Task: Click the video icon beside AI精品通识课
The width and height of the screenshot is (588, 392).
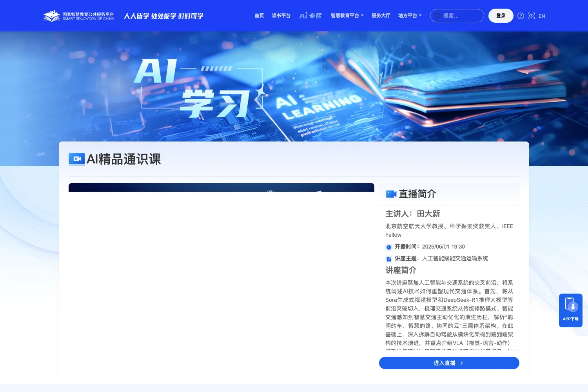Action: click(77, 159)
